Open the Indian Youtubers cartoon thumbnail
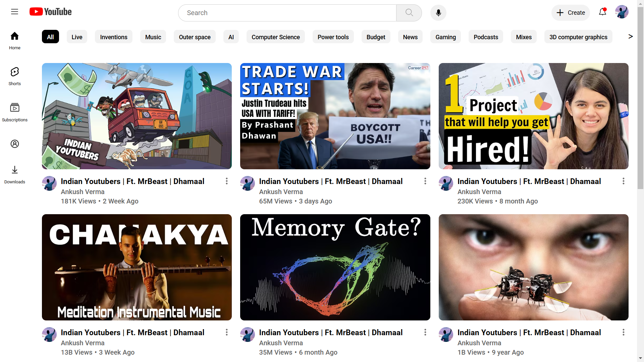 click(137, 116)
